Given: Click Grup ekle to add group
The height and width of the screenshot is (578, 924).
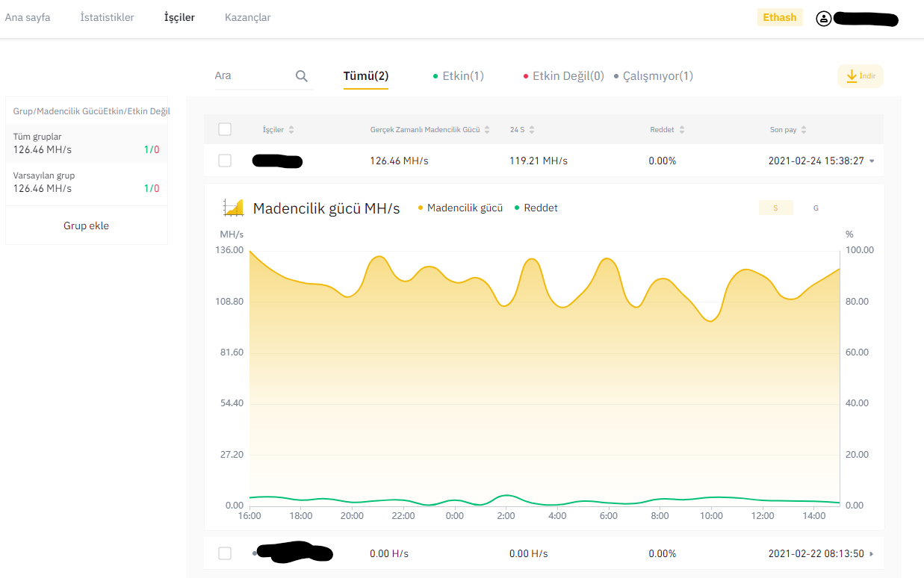Looking at the screenshot, I should [x=86, y=226].
